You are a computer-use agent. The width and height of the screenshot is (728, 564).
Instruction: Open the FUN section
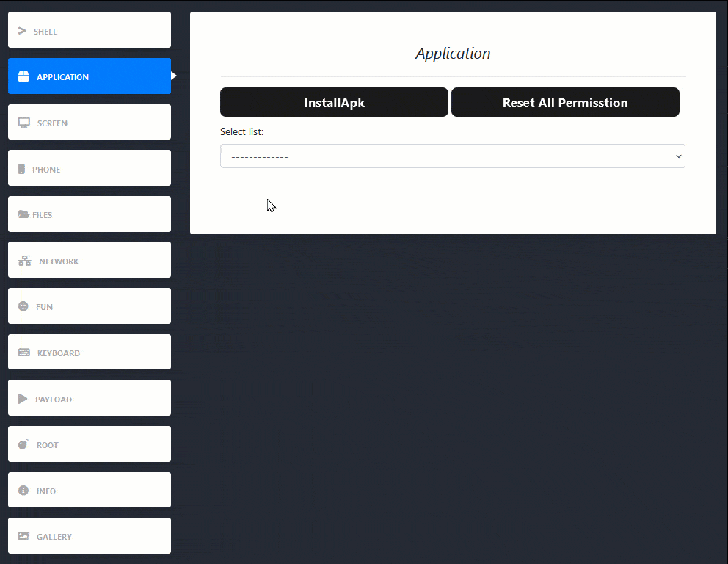(90, 305)
